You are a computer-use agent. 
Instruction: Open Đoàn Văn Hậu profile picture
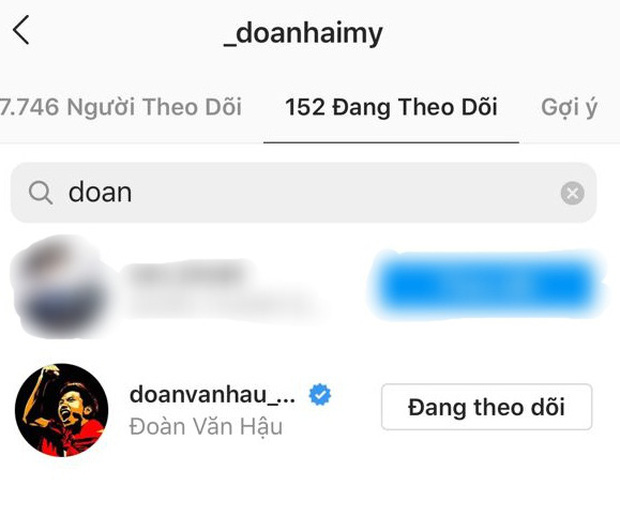click(61, 410)
